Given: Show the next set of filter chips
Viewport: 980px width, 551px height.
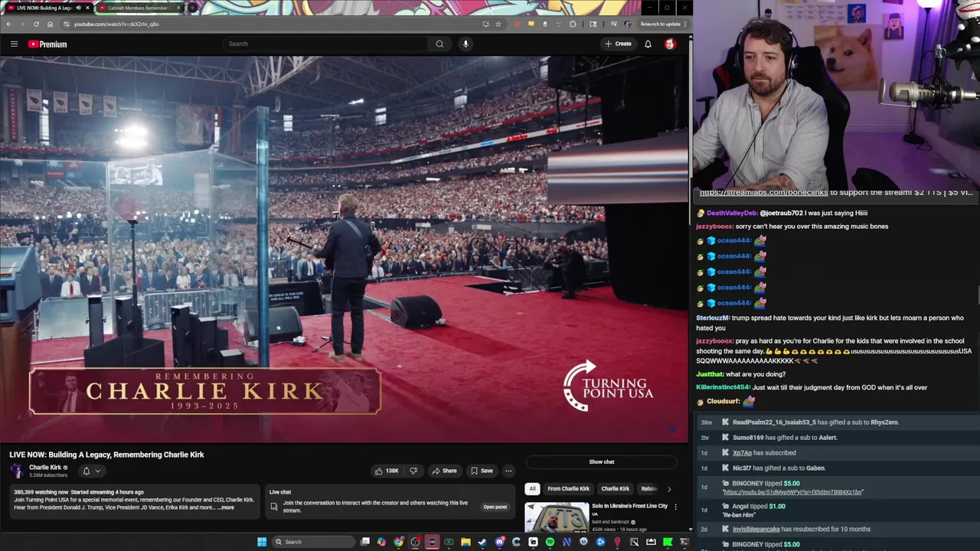Looking at the screenshot, I should pyautogui.click(x=669, y=488).
